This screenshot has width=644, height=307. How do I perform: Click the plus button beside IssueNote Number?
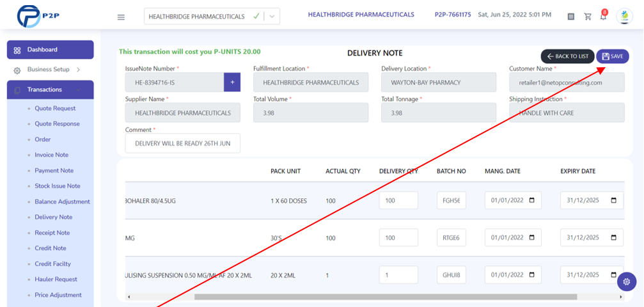coord(232,83)
